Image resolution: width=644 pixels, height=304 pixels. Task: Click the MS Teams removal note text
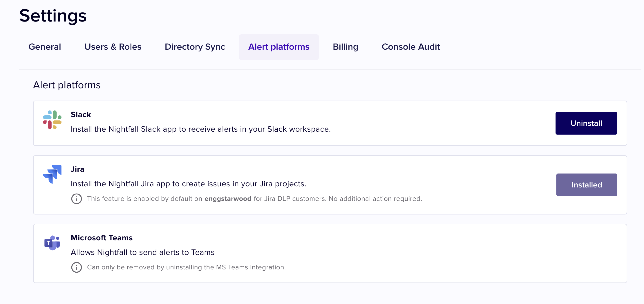[x=186, y=267]
